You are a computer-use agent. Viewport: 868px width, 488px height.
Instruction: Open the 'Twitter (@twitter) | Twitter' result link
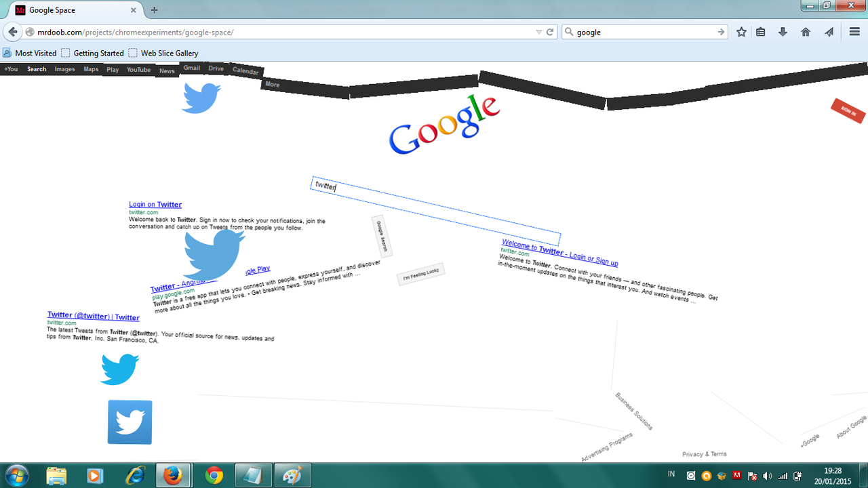[94, 316]
